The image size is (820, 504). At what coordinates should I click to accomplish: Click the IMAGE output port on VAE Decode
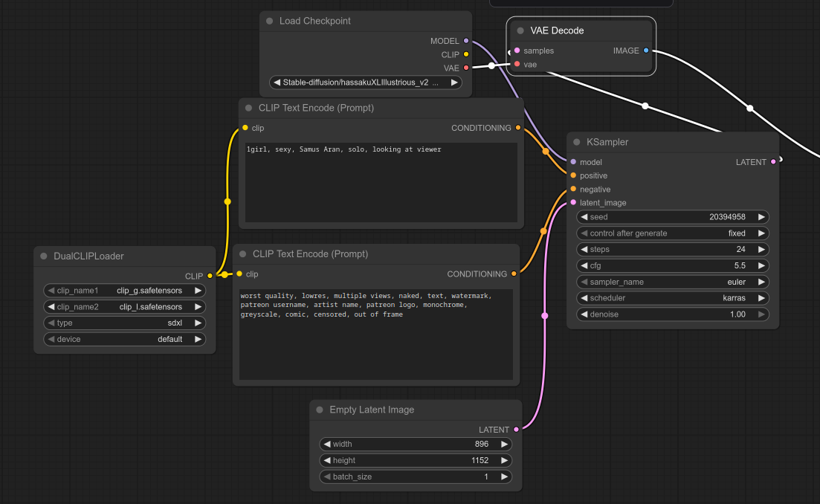click(646, 51)
